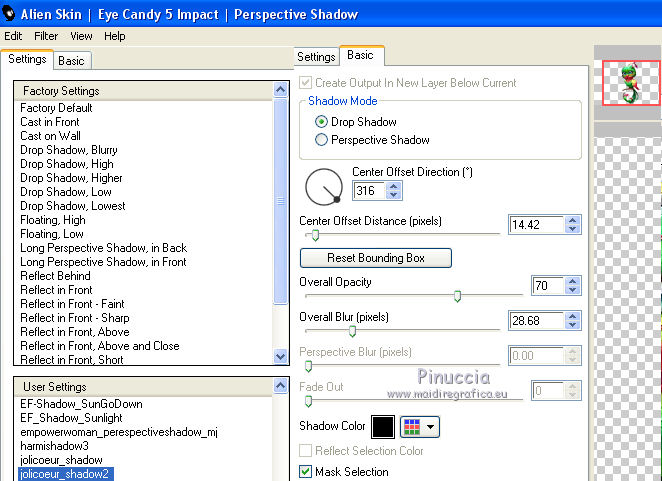Select Reflect Behind preset

click(x=55, y=276)
